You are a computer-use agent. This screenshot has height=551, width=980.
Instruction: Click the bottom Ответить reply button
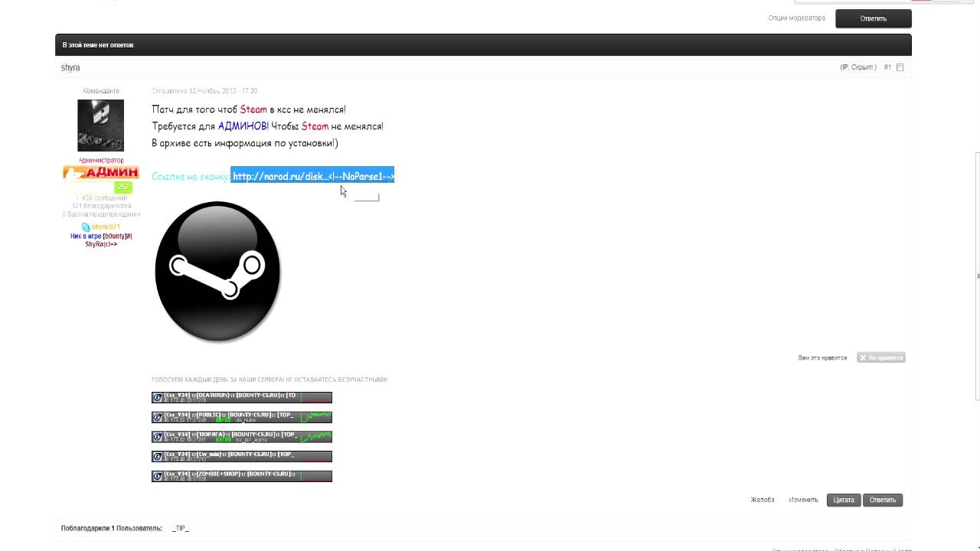pos(883,500)
